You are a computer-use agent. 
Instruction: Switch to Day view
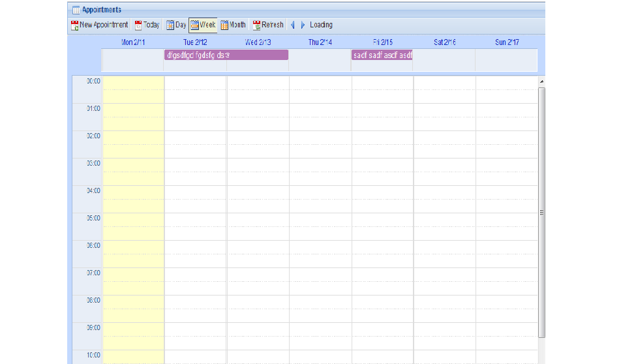pyautogui.click(x=176, y=25)
